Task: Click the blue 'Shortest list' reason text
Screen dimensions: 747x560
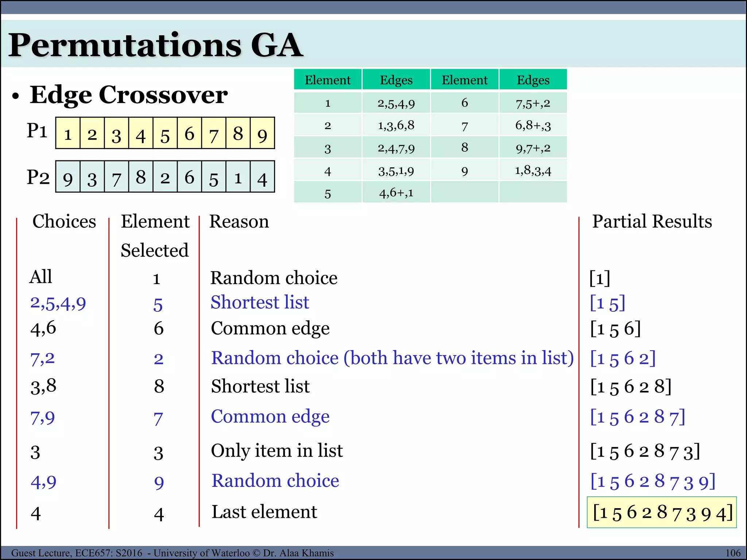Action: point(260,302)
